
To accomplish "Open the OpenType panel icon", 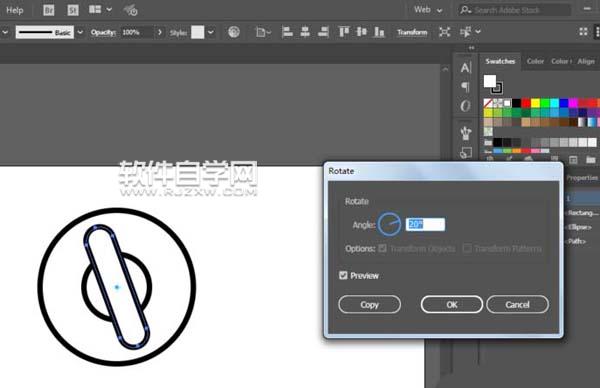I will [x=465, y=106].
